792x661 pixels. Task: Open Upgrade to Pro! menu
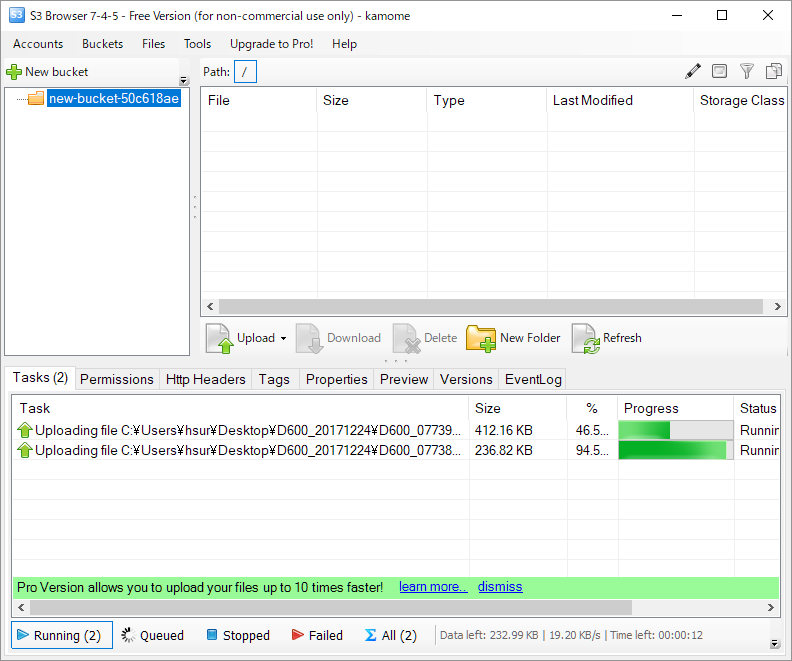pyautogui.click(x=272, y=44)
